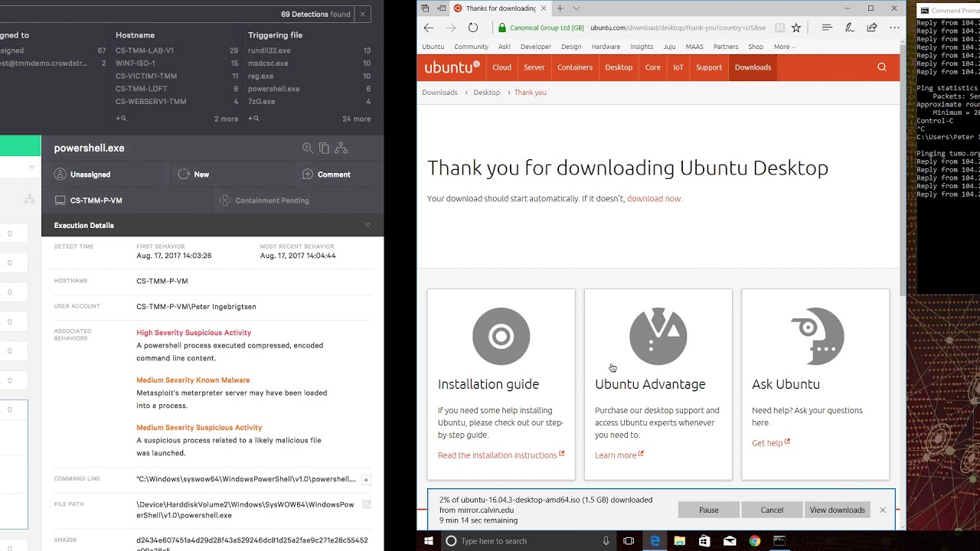The height and width of the screenshot is (551, 980).
Task: Toggle Edge reading view icon
Action: coord(779,28)
